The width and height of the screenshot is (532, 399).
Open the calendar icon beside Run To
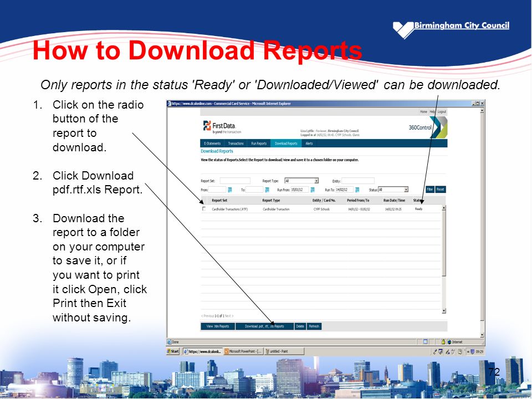click(x=357, y=190)
